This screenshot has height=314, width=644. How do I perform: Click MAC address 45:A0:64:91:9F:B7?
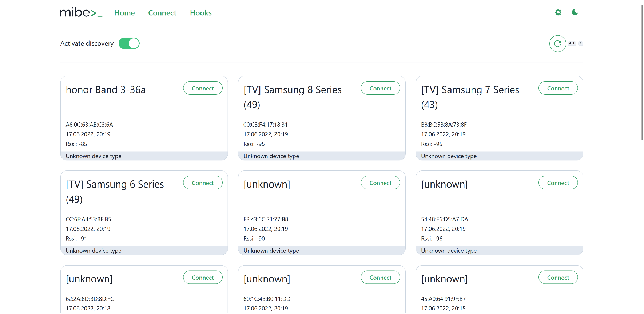pos(444,299)
